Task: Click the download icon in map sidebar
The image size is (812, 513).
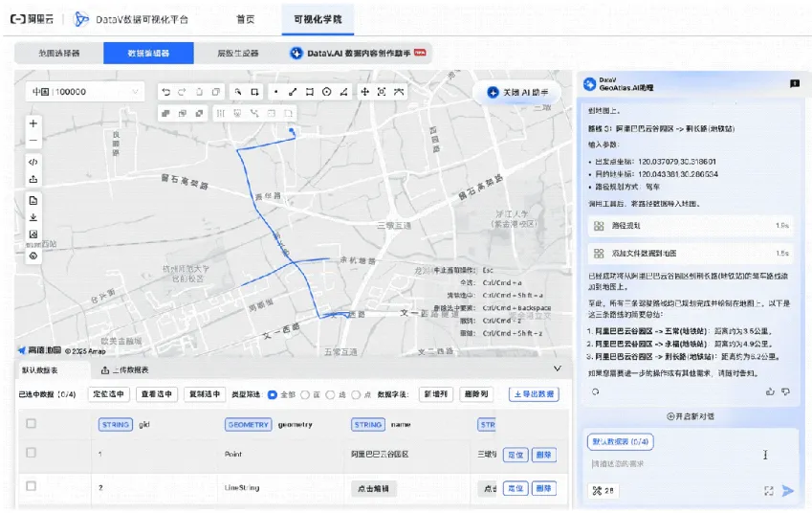Action: click(33, 217)
